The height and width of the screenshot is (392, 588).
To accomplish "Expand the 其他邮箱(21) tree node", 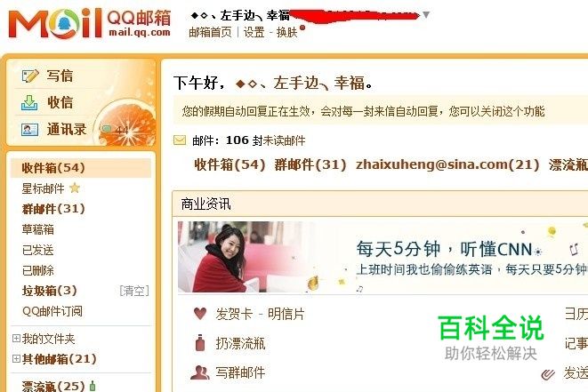I will [x=16, y=358].
